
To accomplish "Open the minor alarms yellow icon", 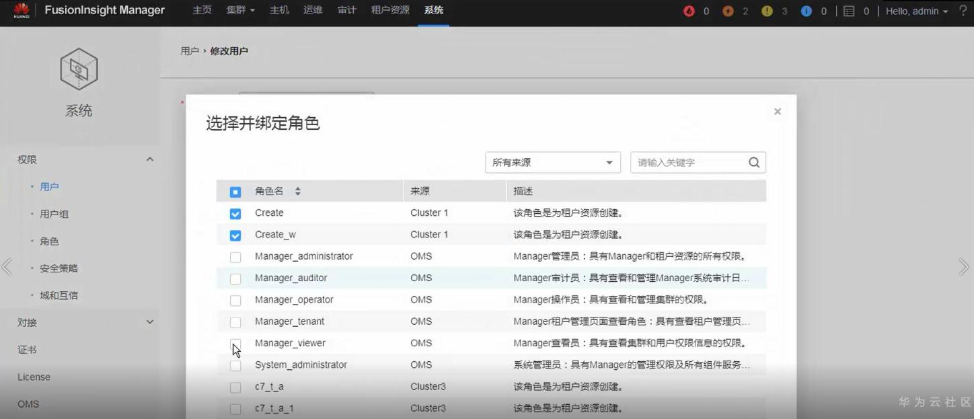I will pos(767,11).
